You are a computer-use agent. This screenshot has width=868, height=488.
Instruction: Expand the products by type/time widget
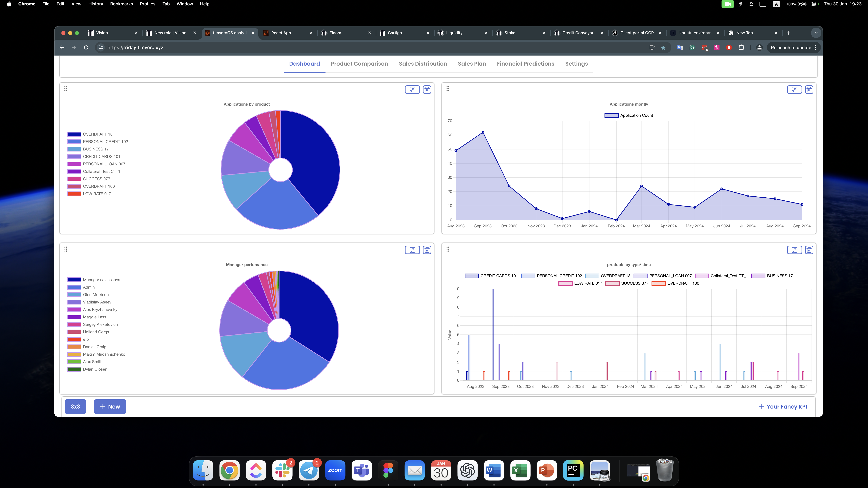794,250
